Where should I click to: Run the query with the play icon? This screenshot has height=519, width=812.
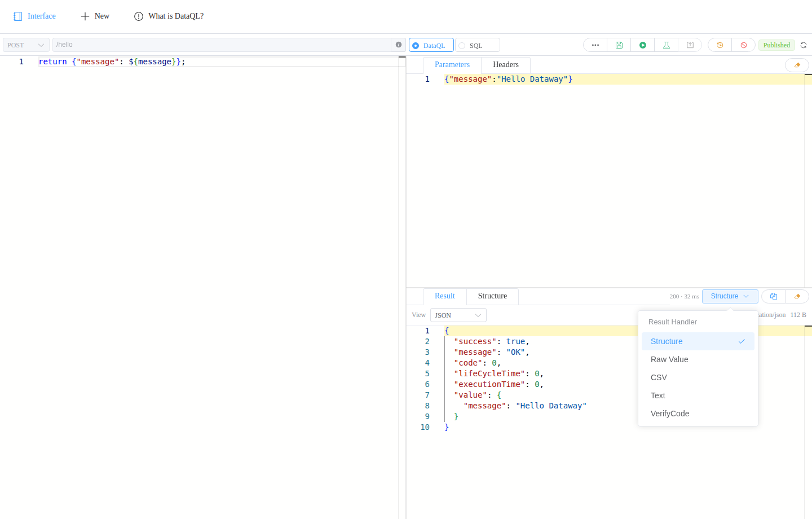pyautogui.click(x=642, y=45)
